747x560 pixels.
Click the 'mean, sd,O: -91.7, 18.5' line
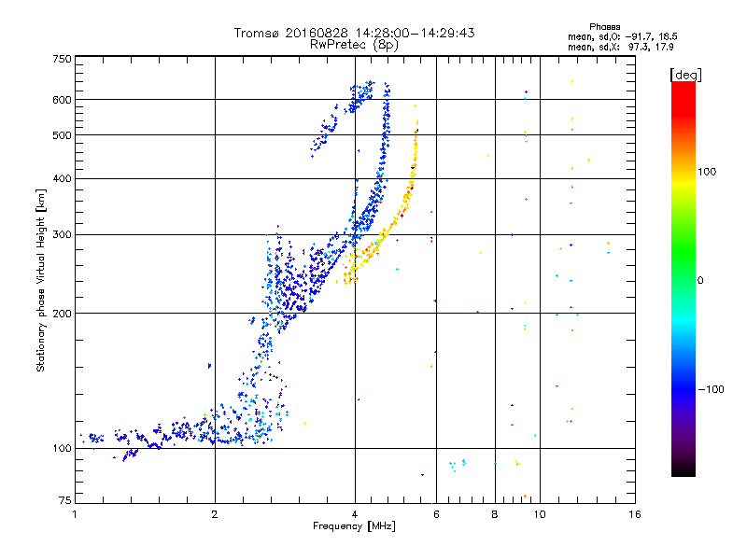point(622,36)
